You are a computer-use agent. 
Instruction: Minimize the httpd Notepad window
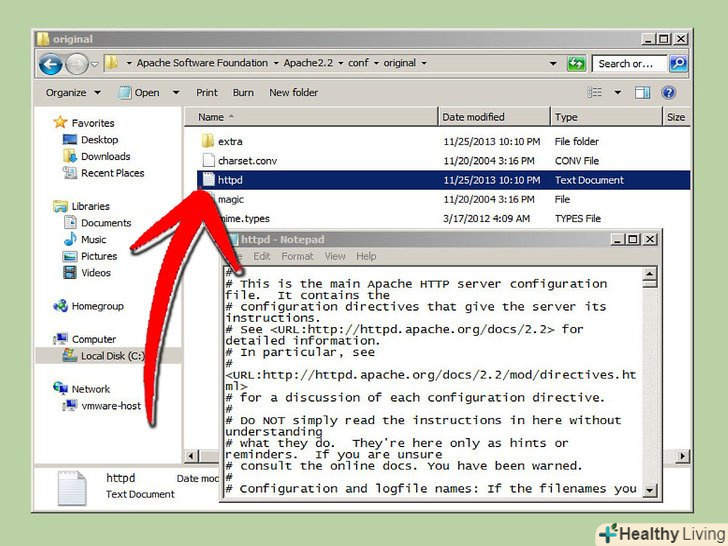tap(618, 239)
